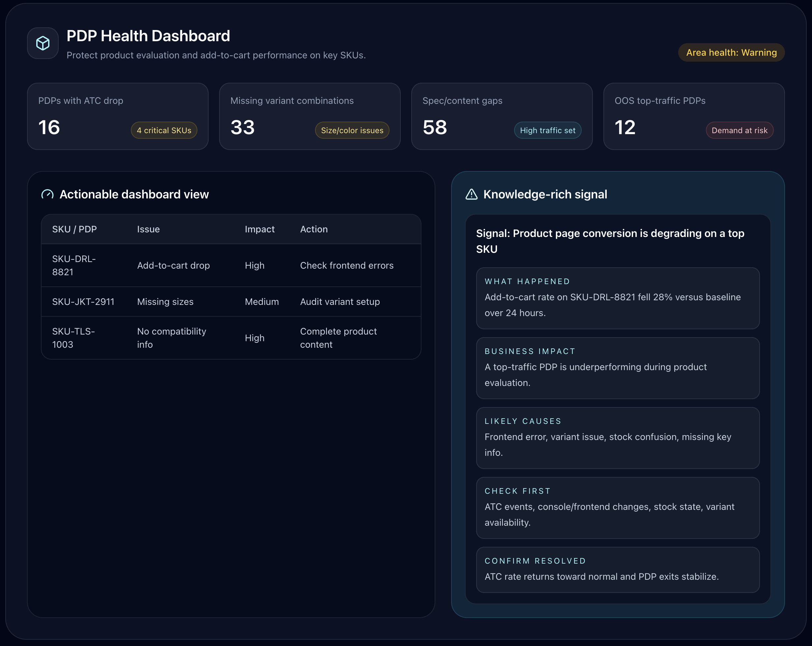The image size is (812, 646).
Task: Select the SKU-JKT-2911 table row
Action: pyautogui.click(x=230, y=301)
